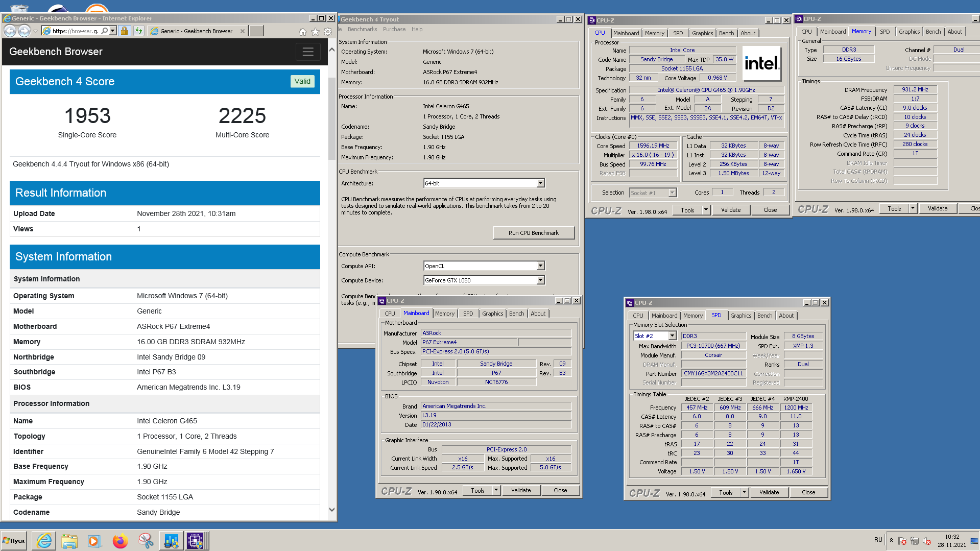The width and height of the screenshot is (980, 551).
Task: Open the Slot #2 memory slot dropdown
Action: click(x=672, y=336)
